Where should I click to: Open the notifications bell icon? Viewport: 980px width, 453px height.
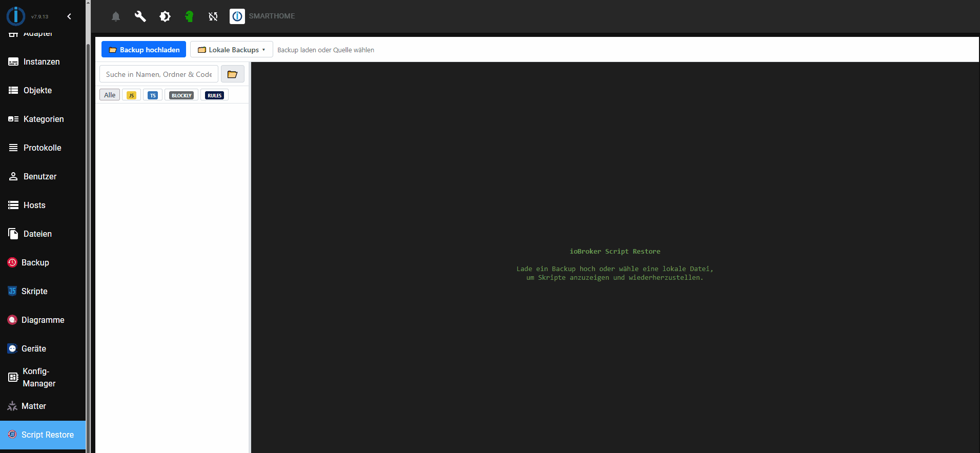tap(116, 16)
